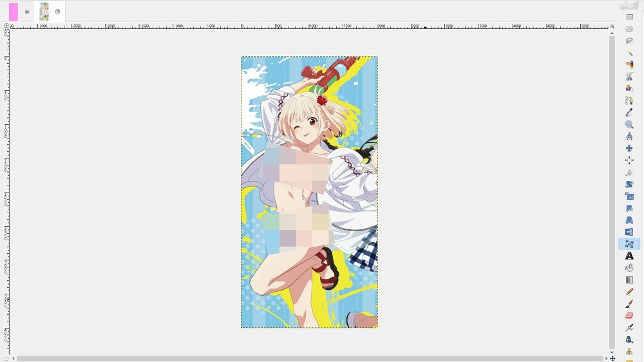This screenshot has height=362, width=644.
Task: Close the pink image tab
Action: coord(27,12)
